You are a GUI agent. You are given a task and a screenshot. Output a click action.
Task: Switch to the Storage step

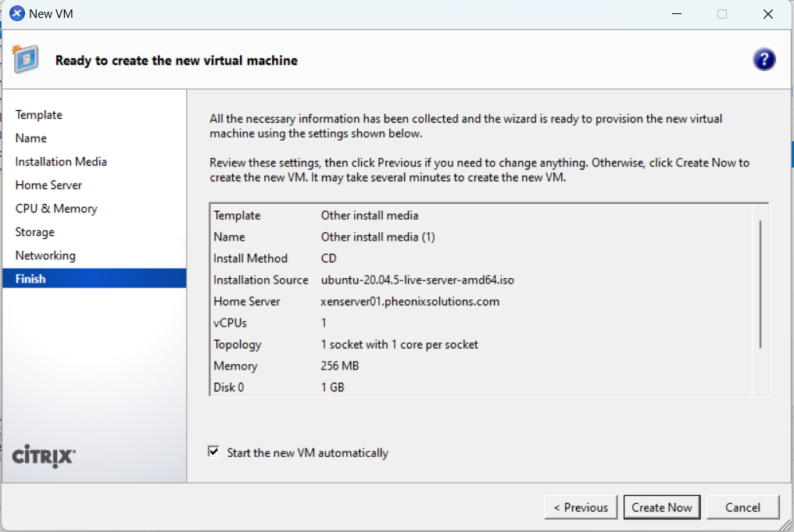click(x=35, y=232)
